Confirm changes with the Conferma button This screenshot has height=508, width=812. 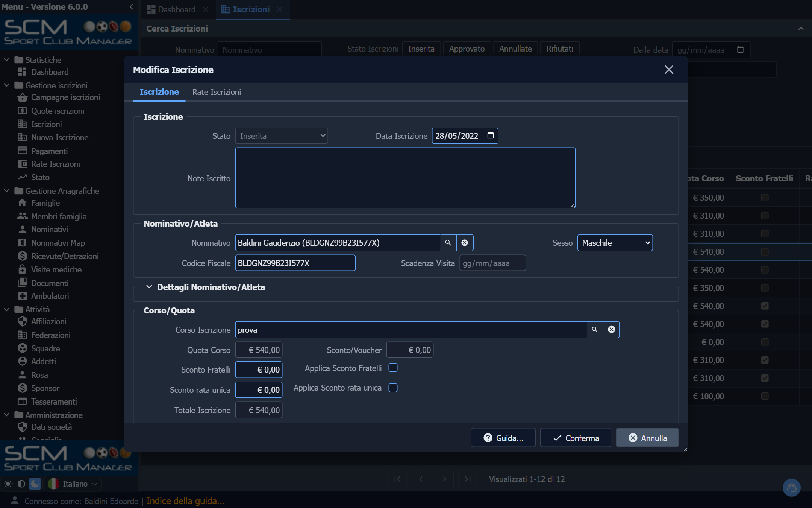576,438
